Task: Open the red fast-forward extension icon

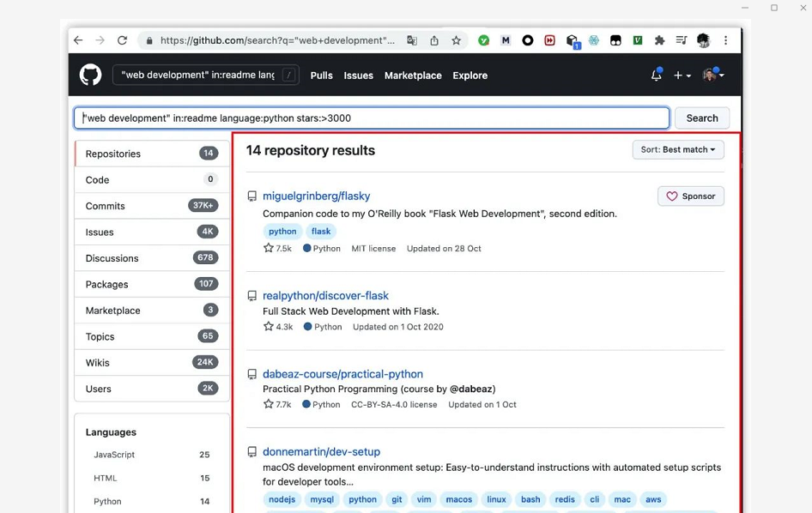Action: coord(549,40)
